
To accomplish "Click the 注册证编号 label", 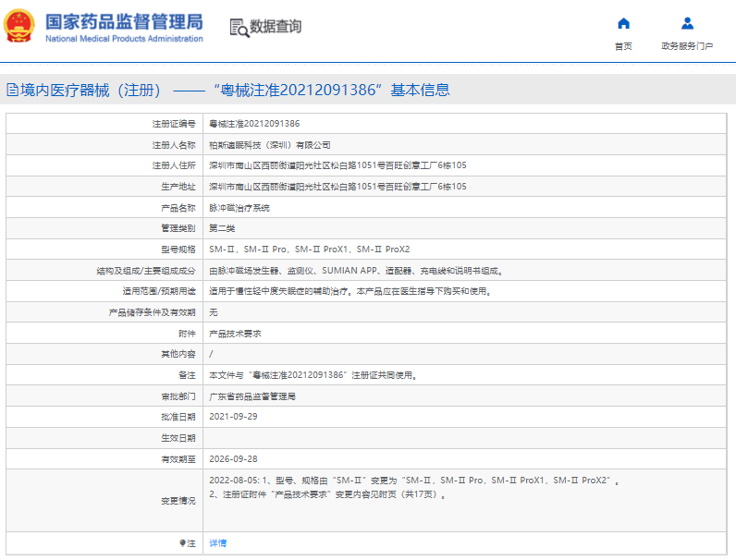I will (x=174, y=124).
